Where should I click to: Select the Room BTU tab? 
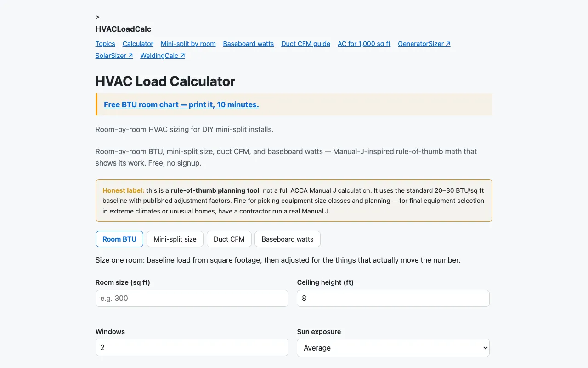(119, 239)
